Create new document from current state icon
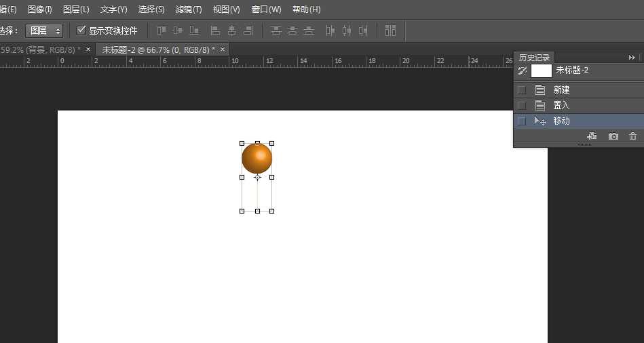 click(x=592, y=136)
